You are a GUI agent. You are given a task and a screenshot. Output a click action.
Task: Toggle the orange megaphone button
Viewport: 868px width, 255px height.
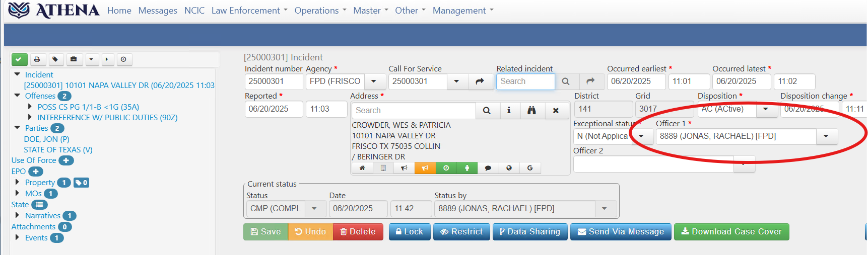click(425, 168)
